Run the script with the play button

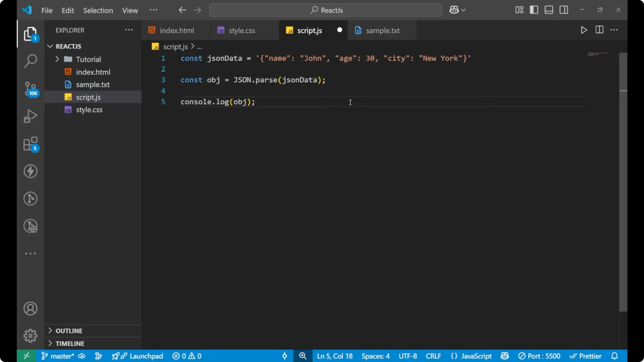584,30
